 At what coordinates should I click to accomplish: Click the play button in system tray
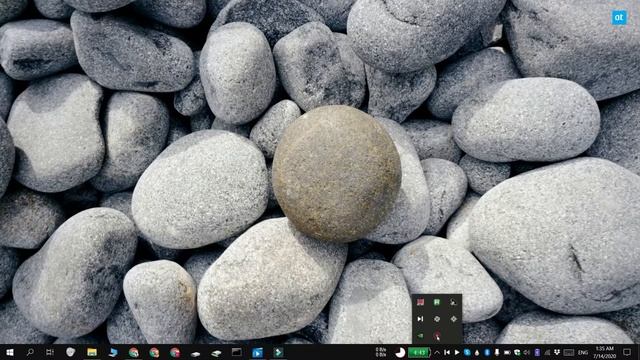coord(457,352)
